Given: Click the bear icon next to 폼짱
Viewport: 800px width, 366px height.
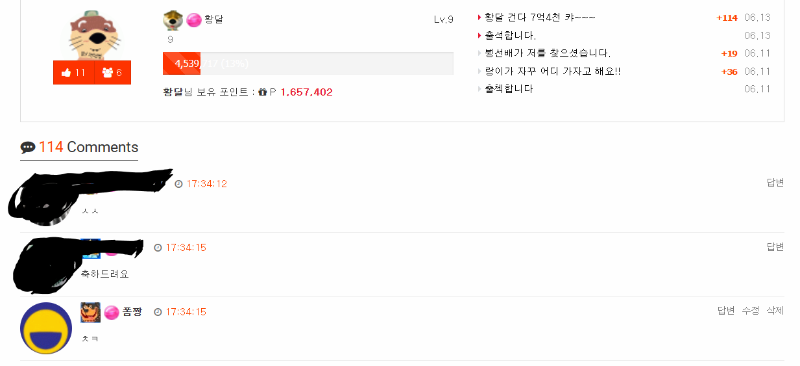Looking at the screenshot, I should tap(90, 312).
